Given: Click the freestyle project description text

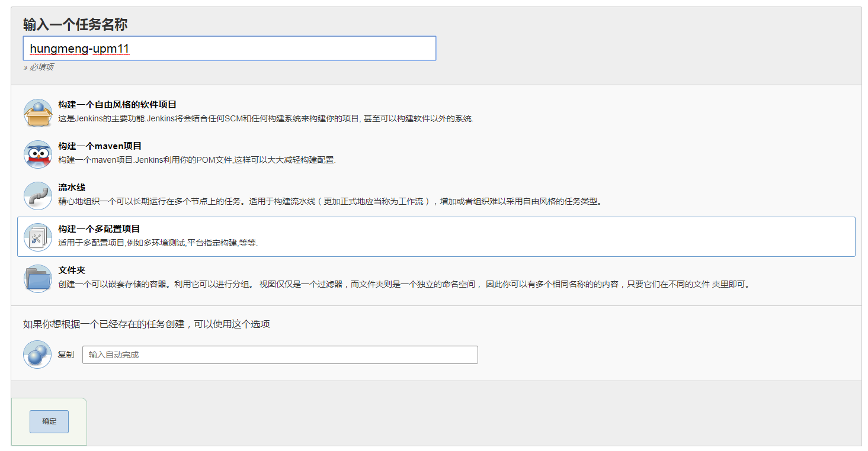Looking at the screenshot, I should click(x=266, y=118).
